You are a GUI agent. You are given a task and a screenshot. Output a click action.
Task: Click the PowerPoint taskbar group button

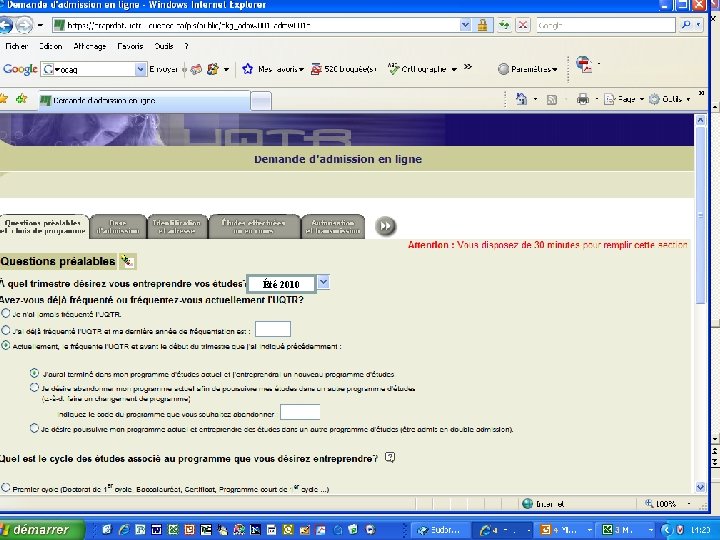point(565,530)
